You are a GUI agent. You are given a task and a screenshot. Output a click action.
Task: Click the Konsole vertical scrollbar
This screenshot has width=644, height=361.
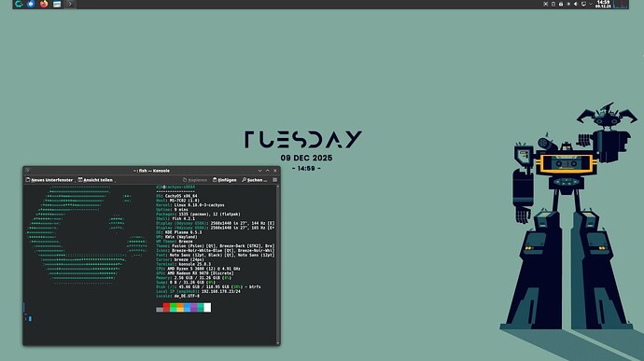[x=278, y=265]
